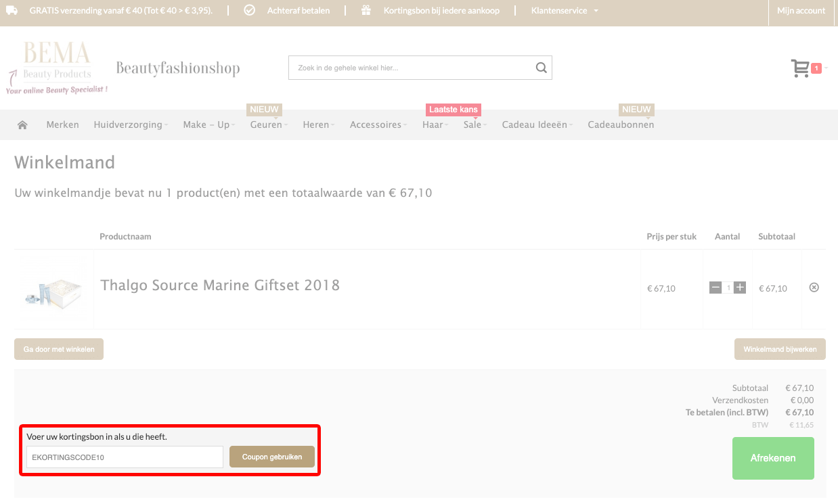Click the quantity value field
838x504 pixels.
[x=728, y=288]
